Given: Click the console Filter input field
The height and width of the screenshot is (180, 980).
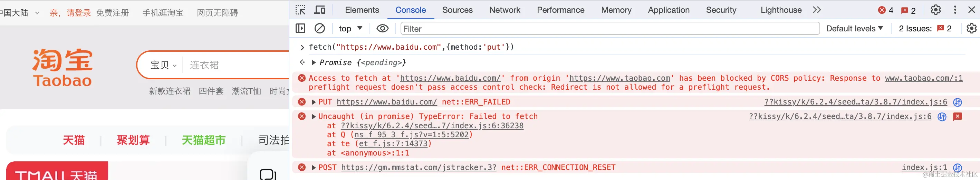Looking at the screenshot, I should coord(609,29).
